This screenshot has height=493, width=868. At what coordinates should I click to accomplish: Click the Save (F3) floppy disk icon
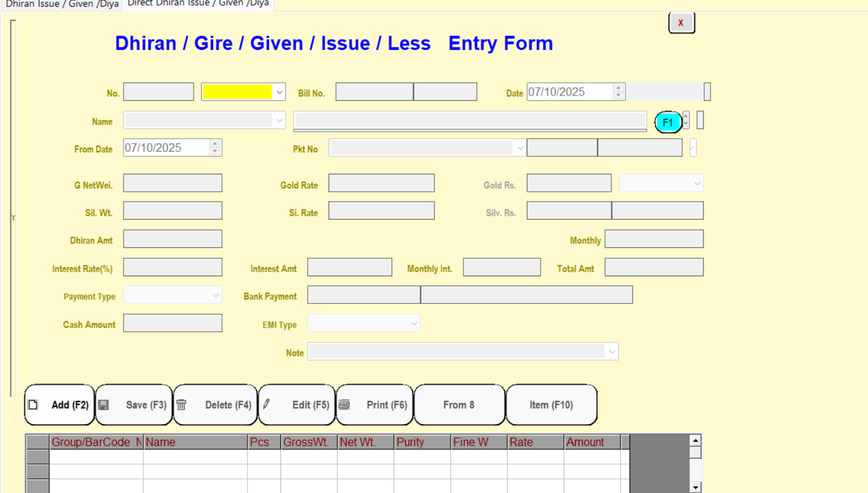coord(104,405)
